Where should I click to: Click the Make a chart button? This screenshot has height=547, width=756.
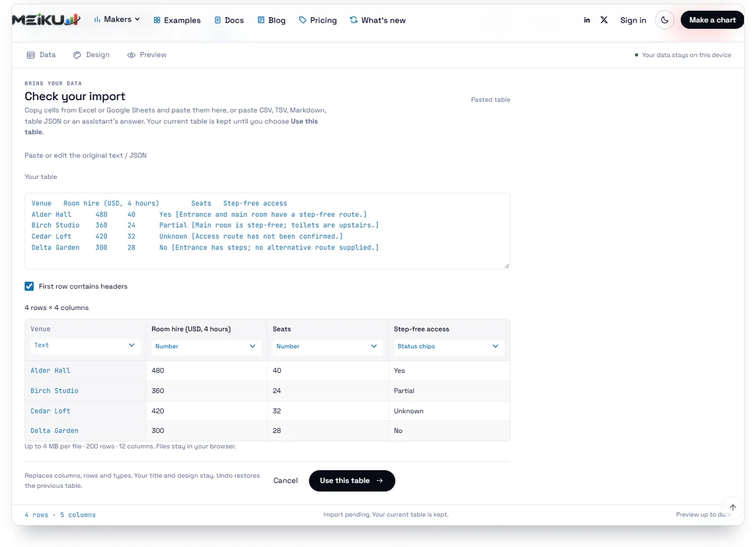(713, 20)
